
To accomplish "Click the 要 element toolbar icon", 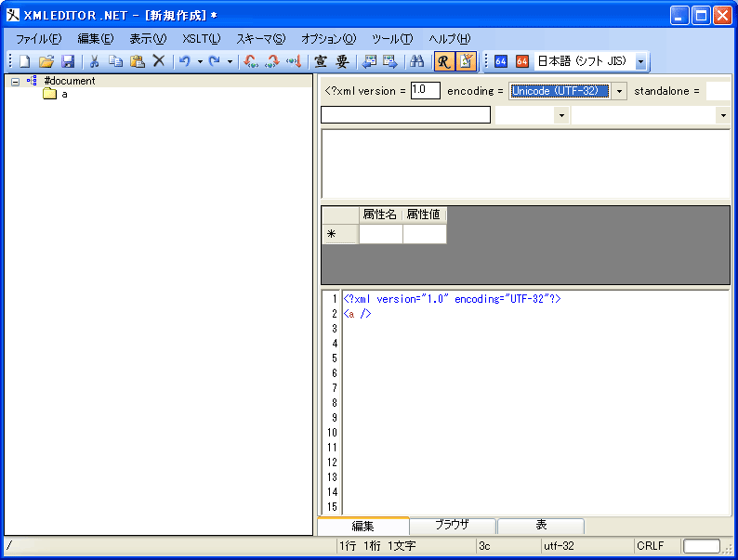I will (x=342, y=61).
